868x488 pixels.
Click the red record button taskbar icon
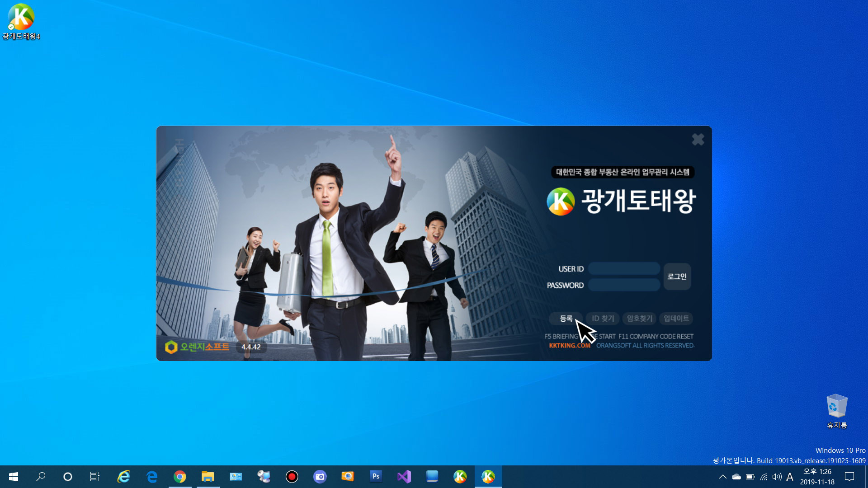(x=292, y=477)
